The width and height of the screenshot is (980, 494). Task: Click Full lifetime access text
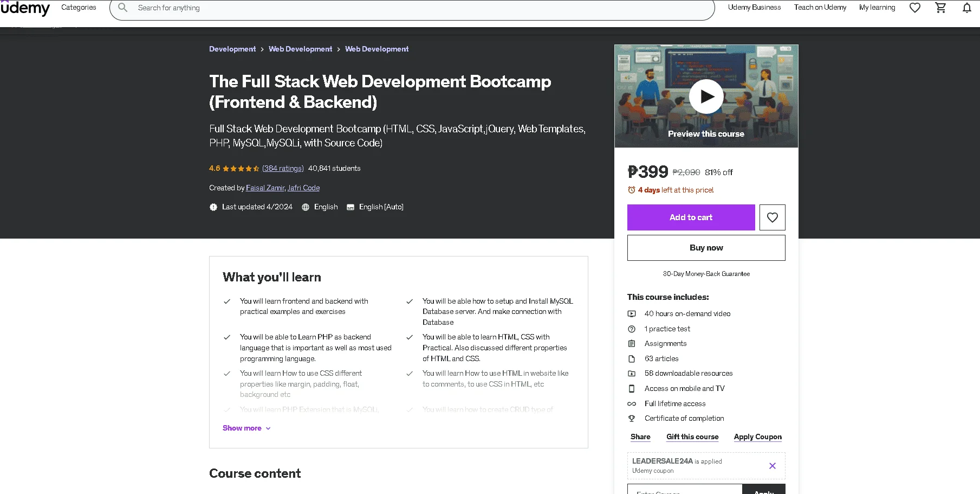[675, 404]
